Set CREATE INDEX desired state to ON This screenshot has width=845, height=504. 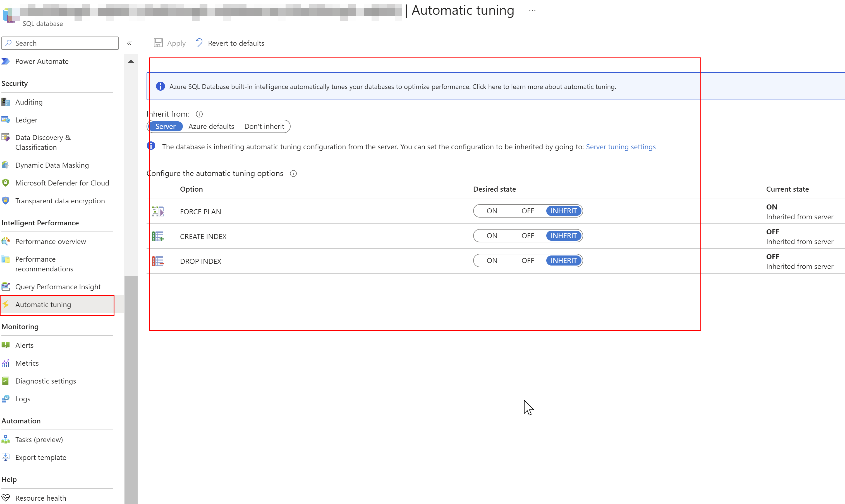coord(492,236)
